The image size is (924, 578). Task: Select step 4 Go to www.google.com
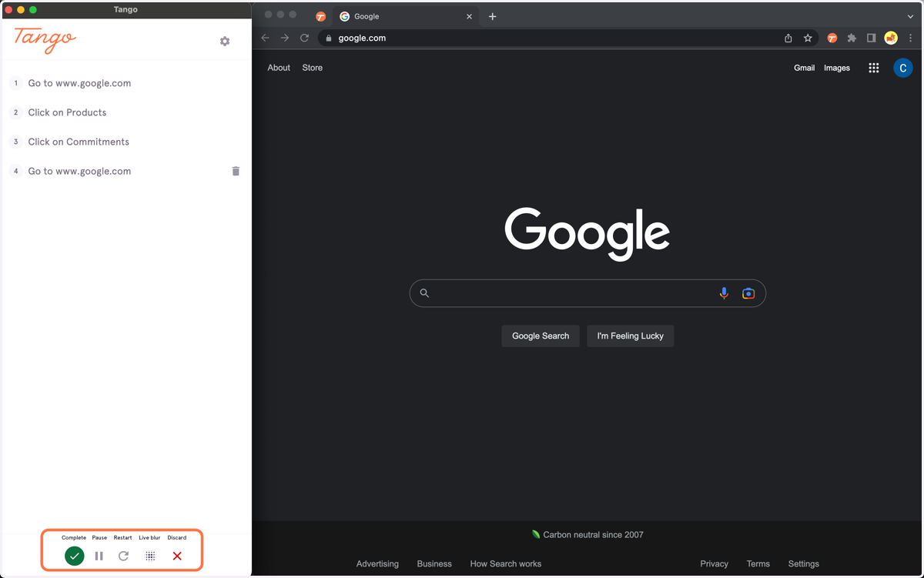79,171
